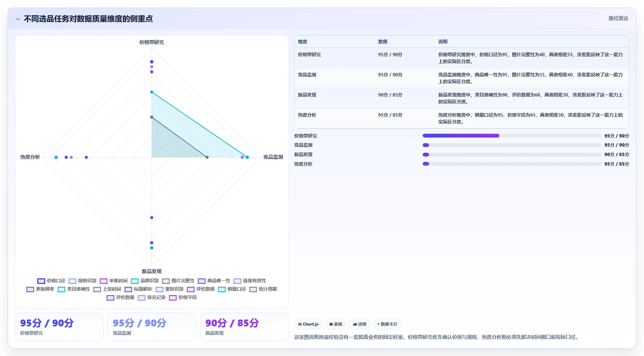Viewport: 644px width, 356px height.
Task: Open the 90分 / 85分 新品发现 stat card
Action: click(245, 327)
